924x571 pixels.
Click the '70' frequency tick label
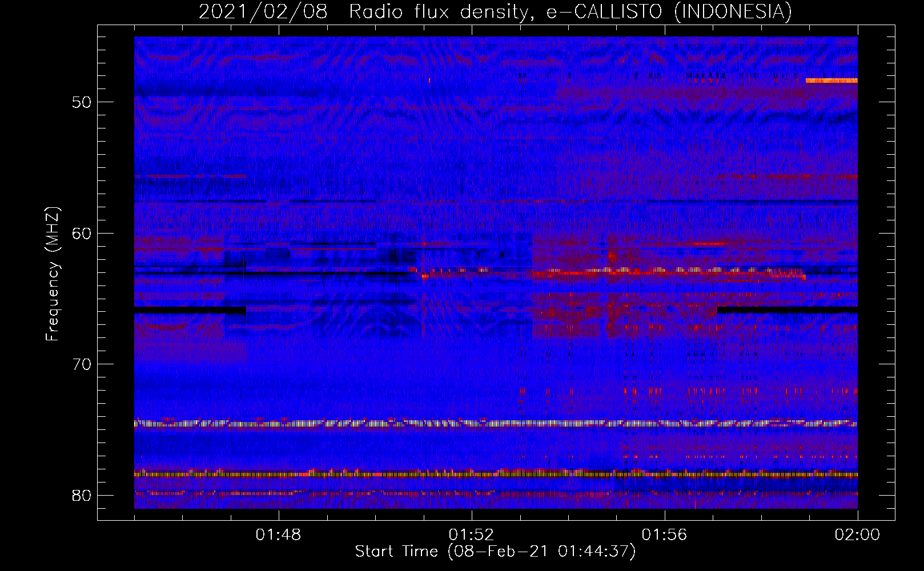pyautogui.click(x=82, y=364)
